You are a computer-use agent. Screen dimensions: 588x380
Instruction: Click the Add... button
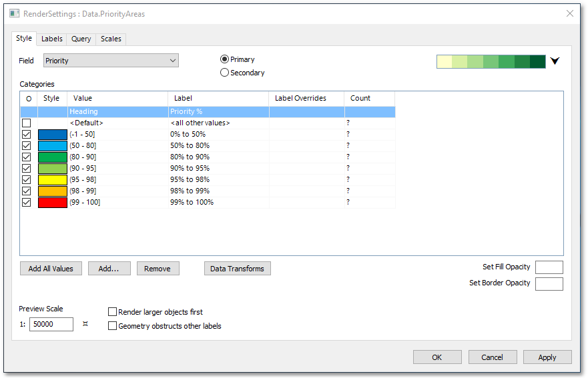[109, 269]
